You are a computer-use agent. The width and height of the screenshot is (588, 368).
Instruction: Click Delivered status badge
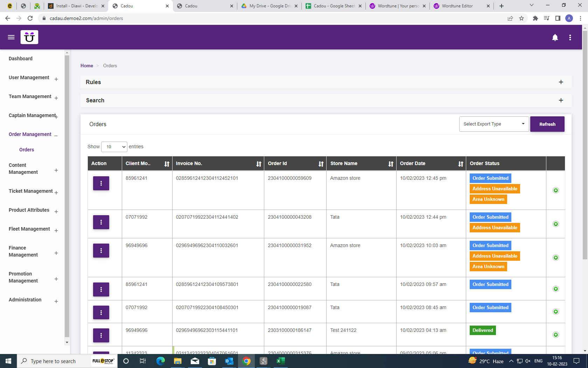[483, 330]
